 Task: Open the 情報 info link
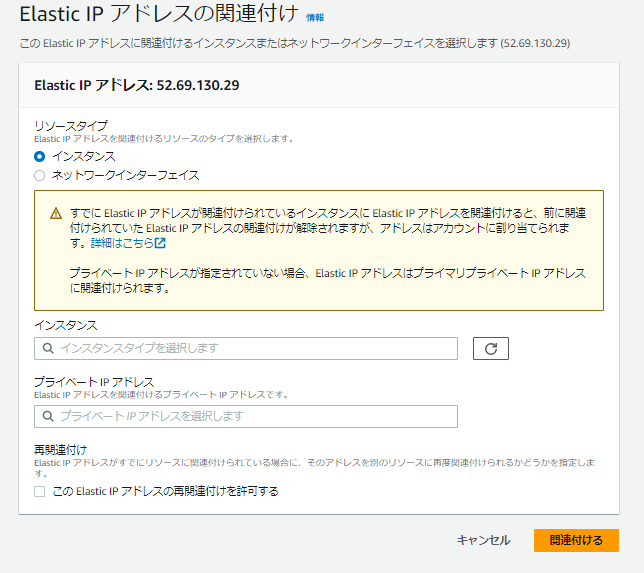315,17
